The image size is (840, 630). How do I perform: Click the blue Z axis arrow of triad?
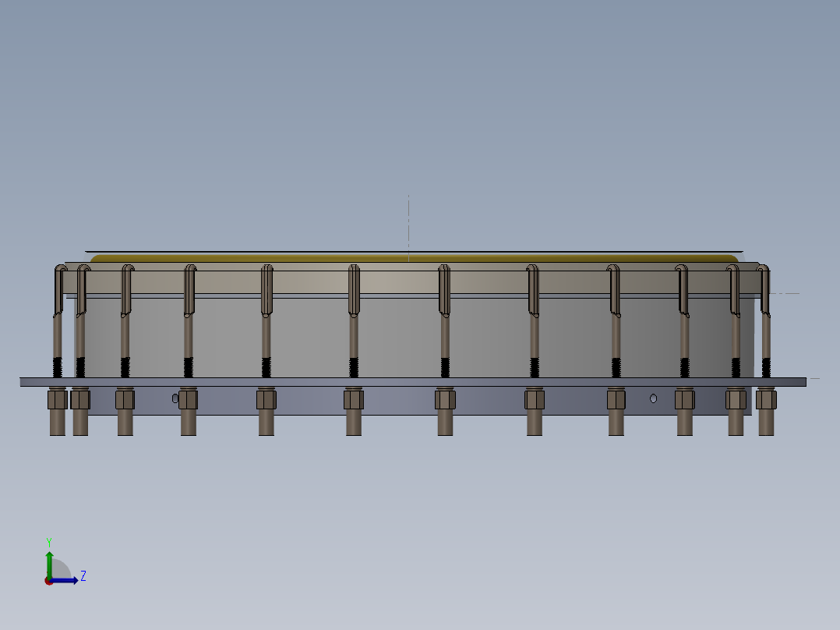pos(65,580)
